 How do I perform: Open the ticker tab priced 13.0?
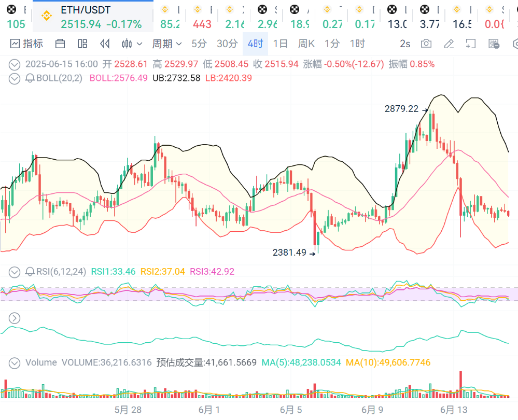tap(397, 17)
